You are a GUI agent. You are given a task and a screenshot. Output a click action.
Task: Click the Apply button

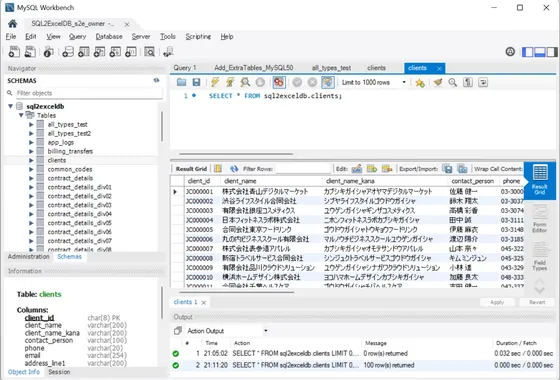point(497,302)
